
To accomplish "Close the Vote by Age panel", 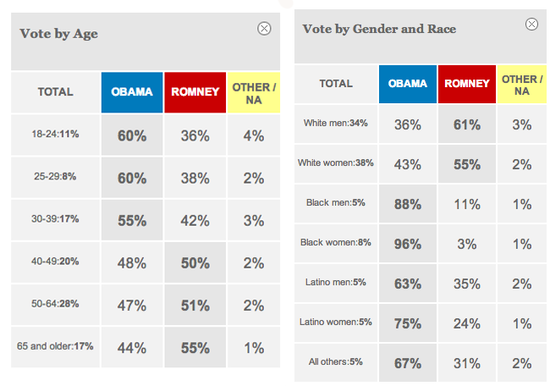I will [x=264, y=28].
